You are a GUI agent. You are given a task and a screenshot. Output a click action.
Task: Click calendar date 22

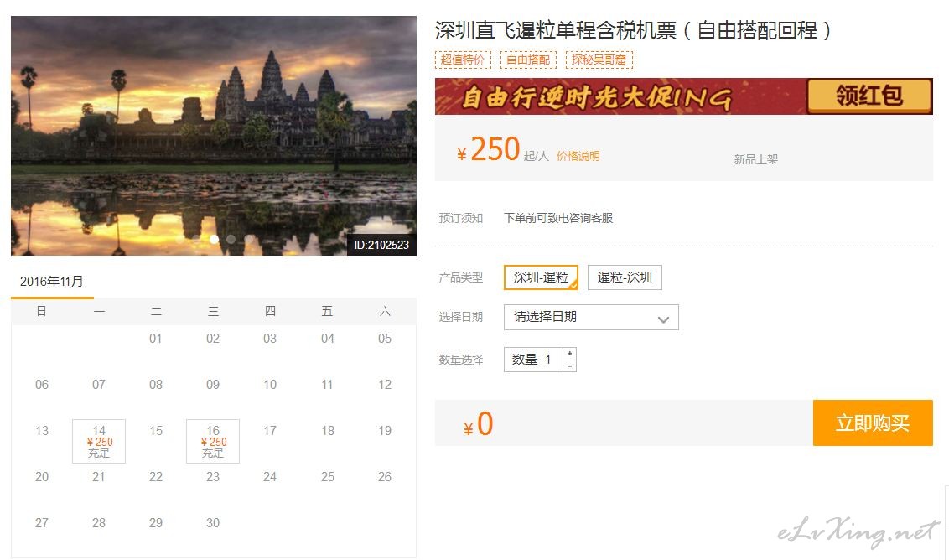[156, 476]
